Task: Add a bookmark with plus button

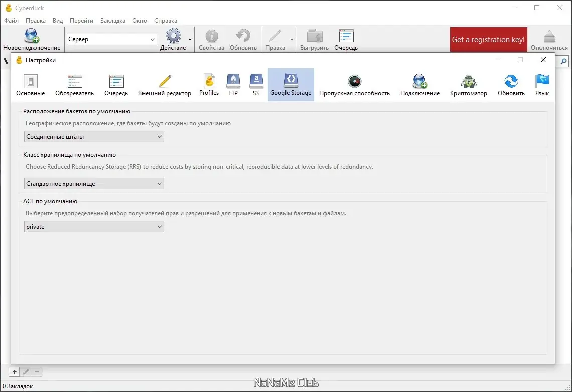Action: [14, 372]
